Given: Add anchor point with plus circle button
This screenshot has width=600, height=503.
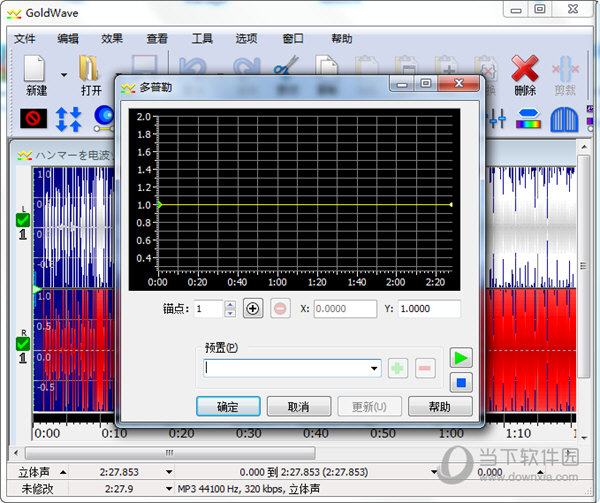Looking at the screenshot, I should [x=253, y=308].
